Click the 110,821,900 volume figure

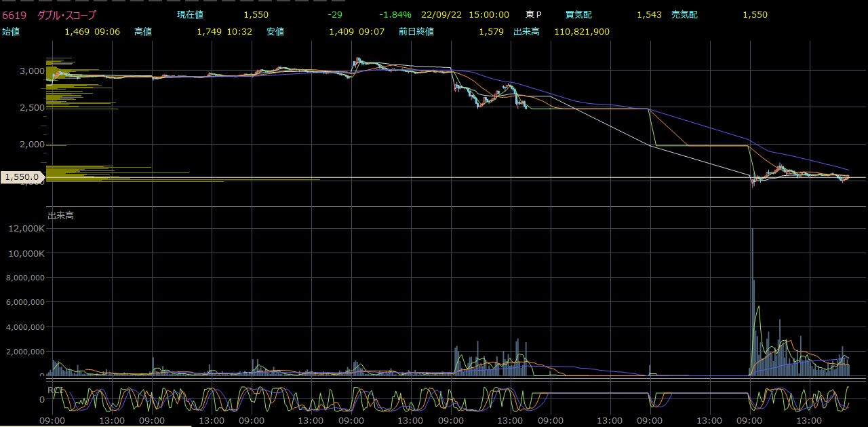tap(581, 32)
